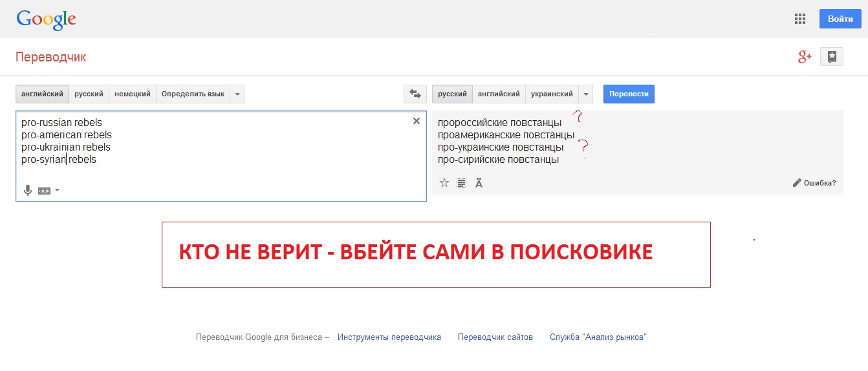Select русский as target language
Viewport: 868px width, 371px height.
(452, 94)
